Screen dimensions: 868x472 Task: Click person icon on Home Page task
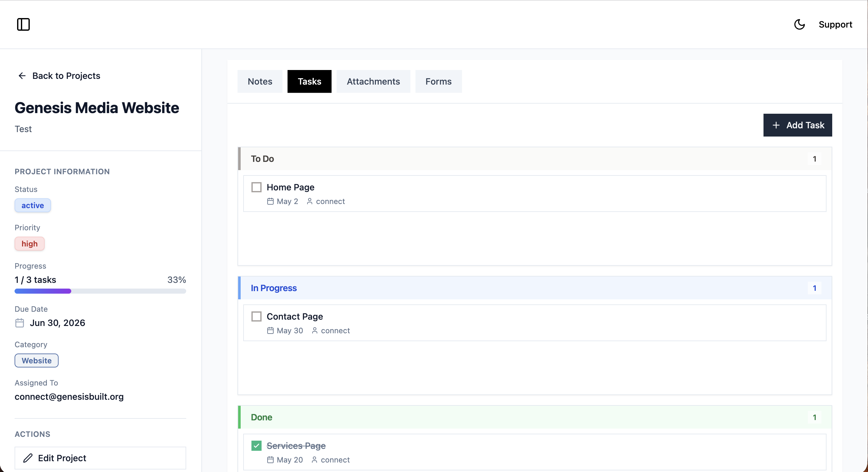pyautogui.click(x=310, y=201)
